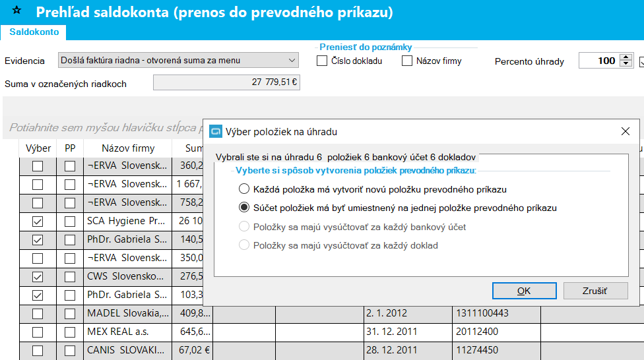Enable the Názov firmy checkbox
This screenshot has width=644, height=360.
[x=407, y=61]
